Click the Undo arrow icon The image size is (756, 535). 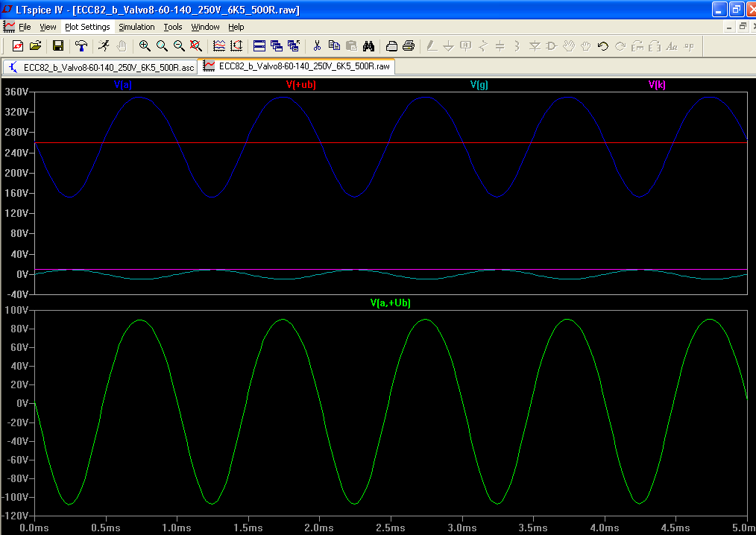[x=602, y=46]
